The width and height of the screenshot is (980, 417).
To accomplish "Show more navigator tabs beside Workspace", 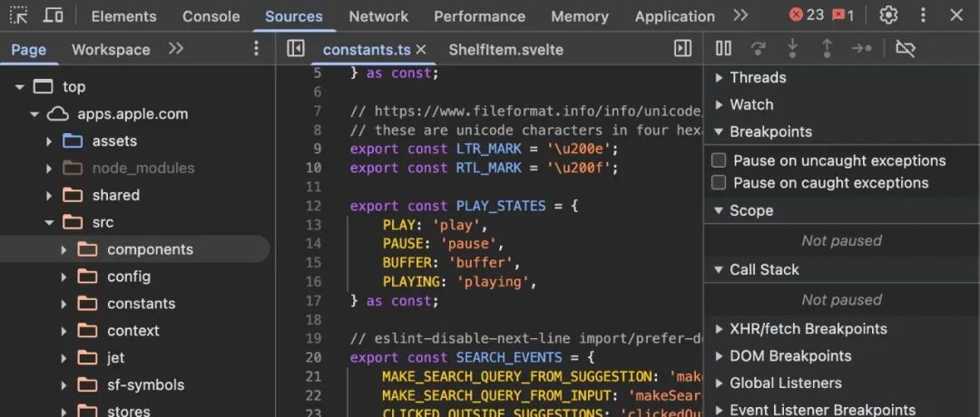I will (176, 49).
